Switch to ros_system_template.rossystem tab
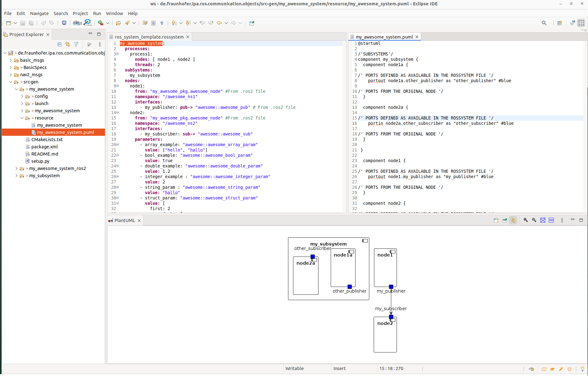 [149, 37]
